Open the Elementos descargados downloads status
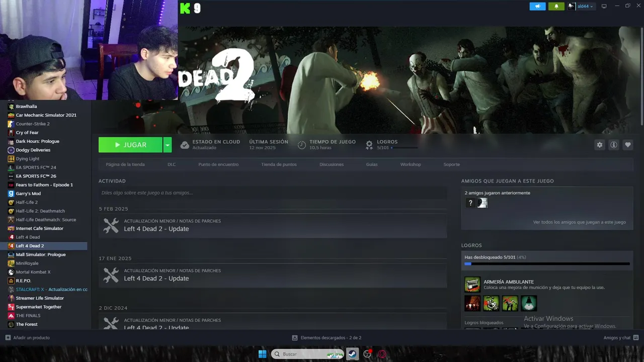This screenshot has height=362, width=644. 327,337
